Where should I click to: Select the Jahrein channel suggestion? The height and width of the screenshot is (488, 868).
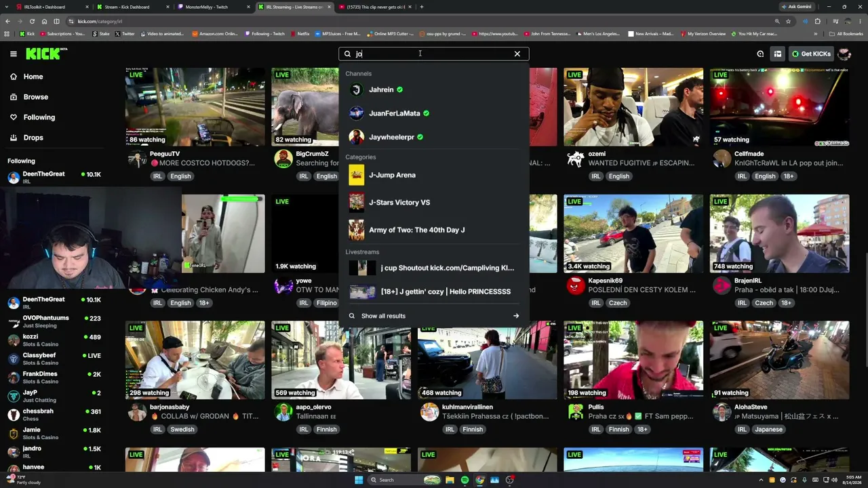click(x=434, y=89)
